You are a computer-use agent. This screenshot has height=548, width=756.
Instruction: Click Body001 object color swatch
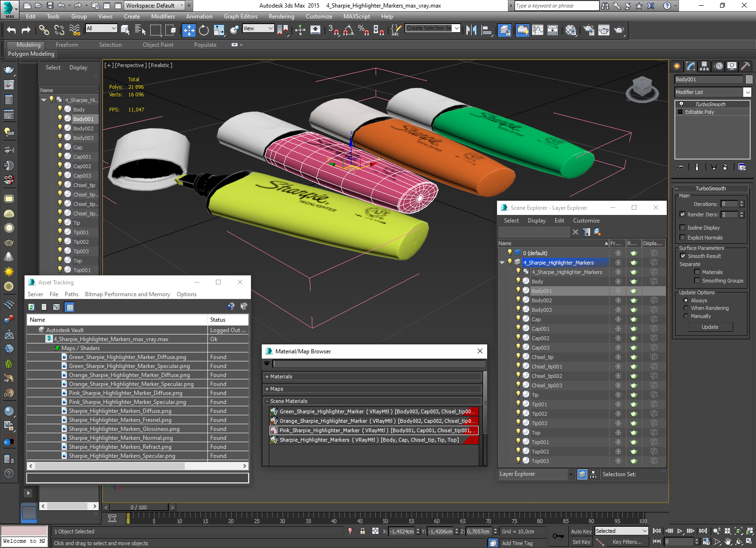[749, 79]
